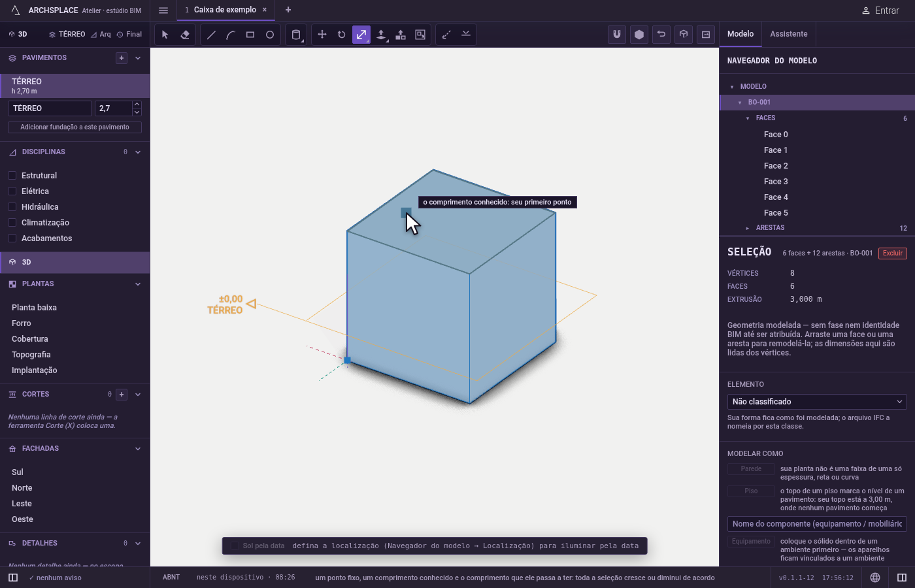Click Adicionar fundação a este pavimento
Screen dimensions: 915x588
pyautogui.click(x=75, y=127)
